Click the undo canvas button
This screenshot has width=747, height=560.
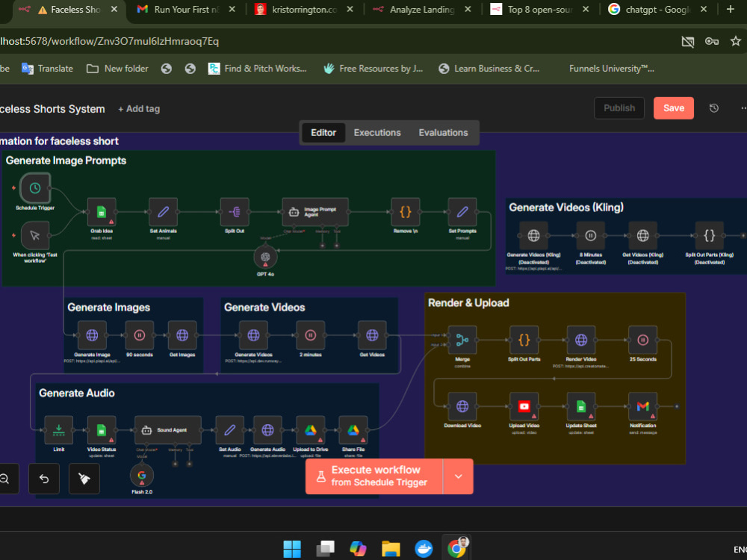pyautogui.click(x=44, y=479)
